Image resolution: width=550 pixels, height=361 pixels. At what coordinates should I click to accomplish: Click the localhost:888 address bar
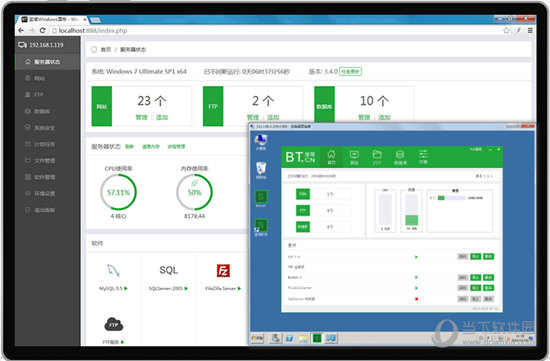pyautogui.click(x=277, y=31)
